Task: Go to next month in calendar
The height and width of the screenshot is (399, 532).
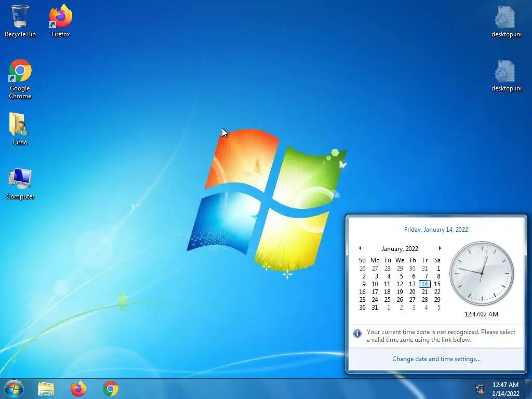Action: click(x=440, y=248)
